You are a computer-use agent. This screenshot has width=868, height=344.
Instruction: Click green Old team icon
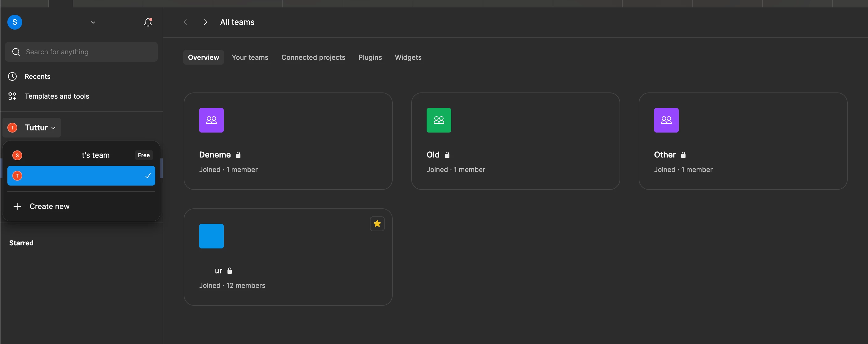pyautogui.click(x=439, y=120)
